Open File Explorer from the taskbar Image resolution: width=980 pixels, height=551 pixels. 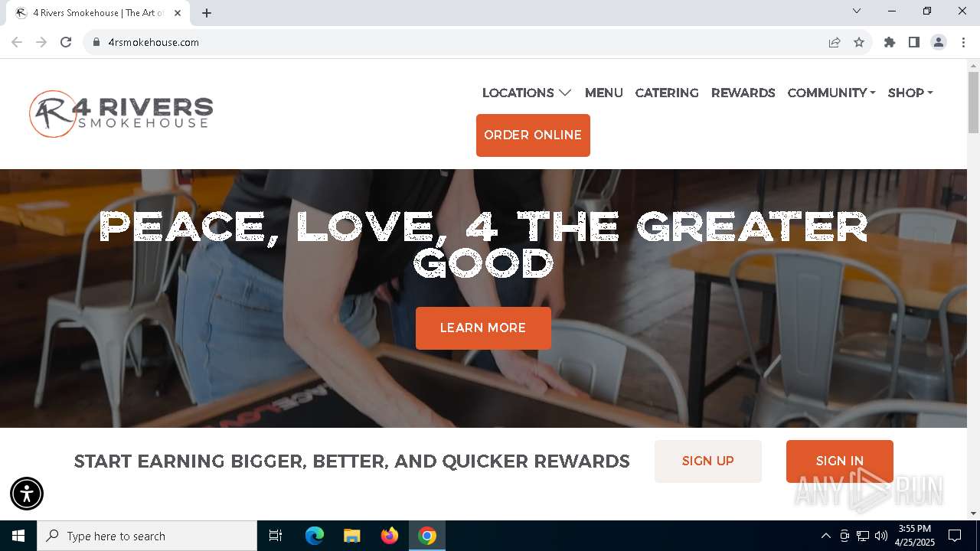coord(352,536)
